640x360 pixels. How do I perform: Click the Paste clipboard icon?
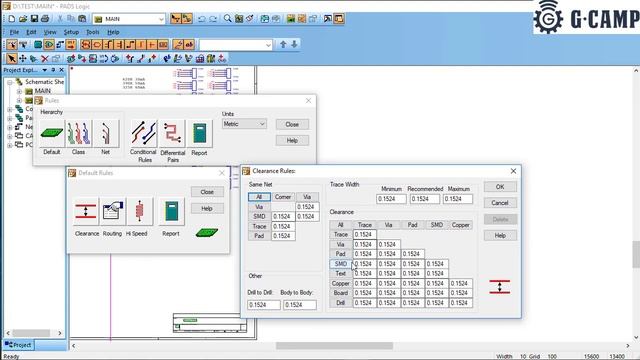[x=82, y=19]
